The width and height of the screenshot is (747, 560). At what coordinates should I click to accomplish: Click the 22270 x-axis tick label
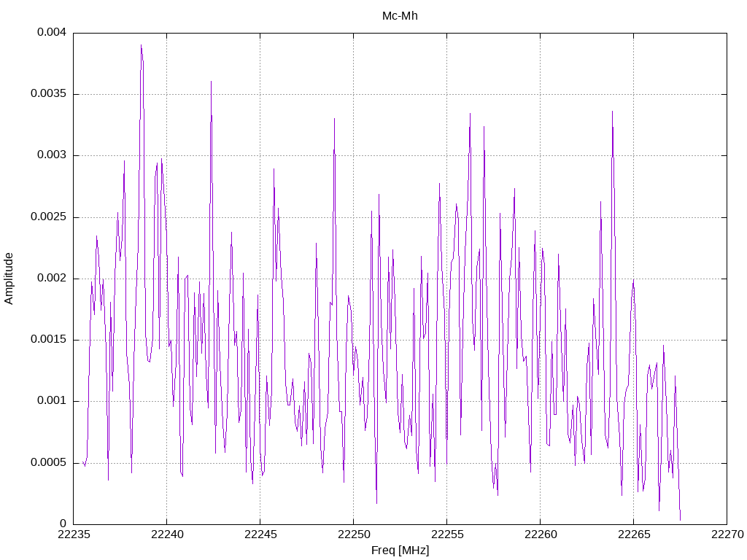[x=727, y=534]
